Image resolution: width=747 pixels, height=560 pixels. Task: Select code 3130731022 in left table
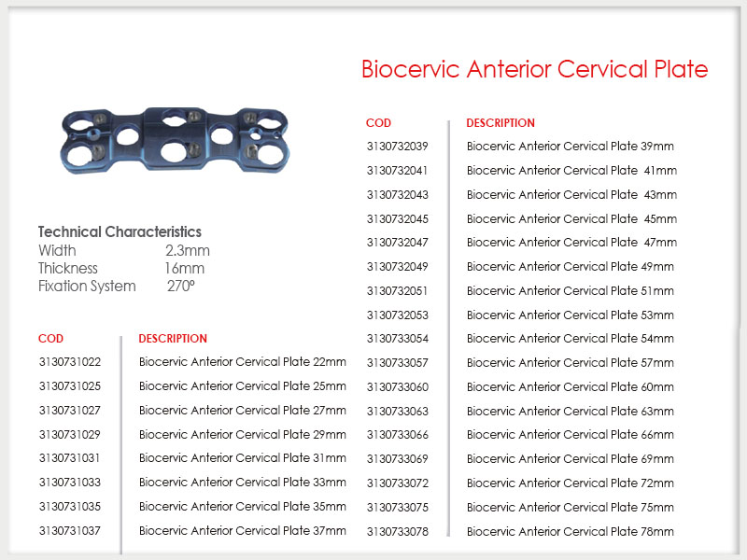(x=70, y=362)
